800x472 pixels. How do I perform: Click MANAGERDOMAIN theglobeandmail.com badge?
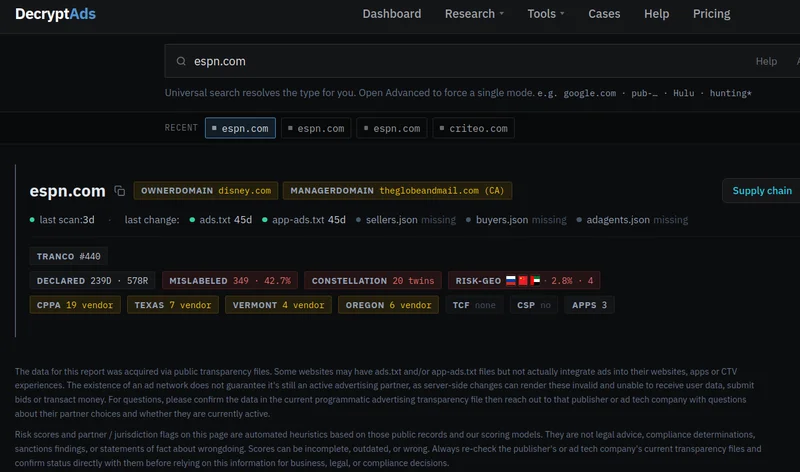pos(397,190)
